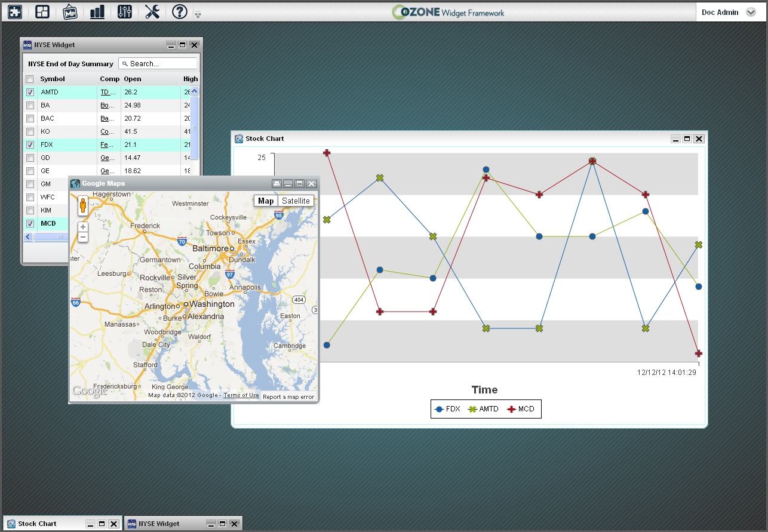Check the BAC stock checkbox
The height and width of the screenshot is (532, 768).
tap(30, 119)
